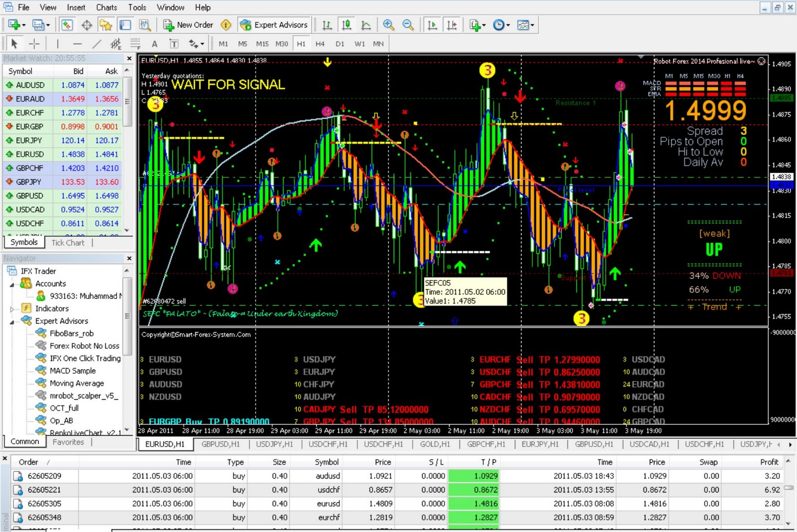Open the Indicators list toolbar icon
The width and height of the screenshot is (797, 532).
click(x=475, y=25)
